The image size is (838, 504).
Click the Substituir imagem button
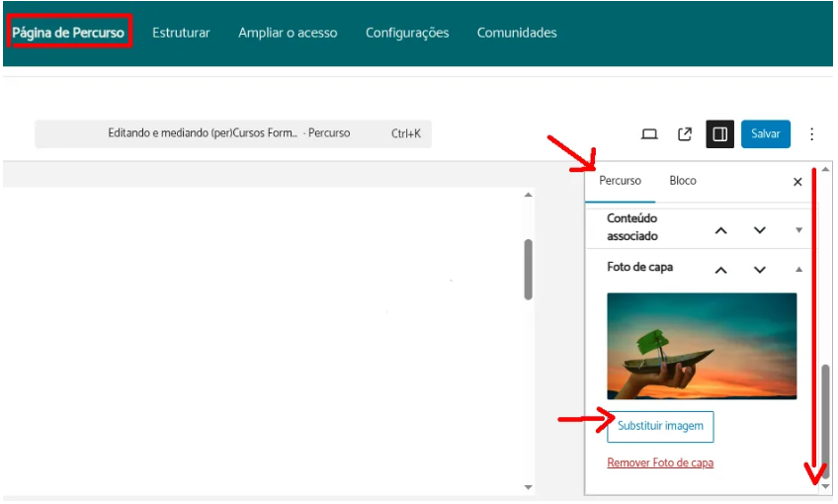(660, 427)
